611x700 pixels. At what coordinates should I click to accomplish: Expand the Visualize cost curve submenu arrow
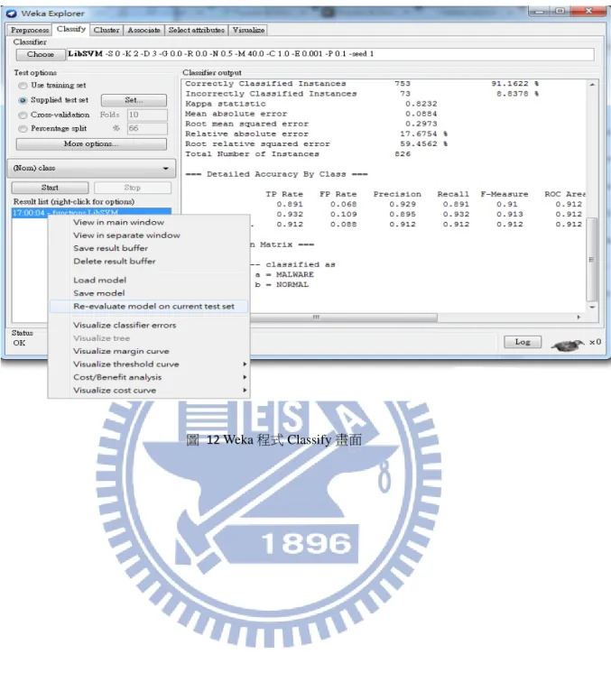click(245, 391)
